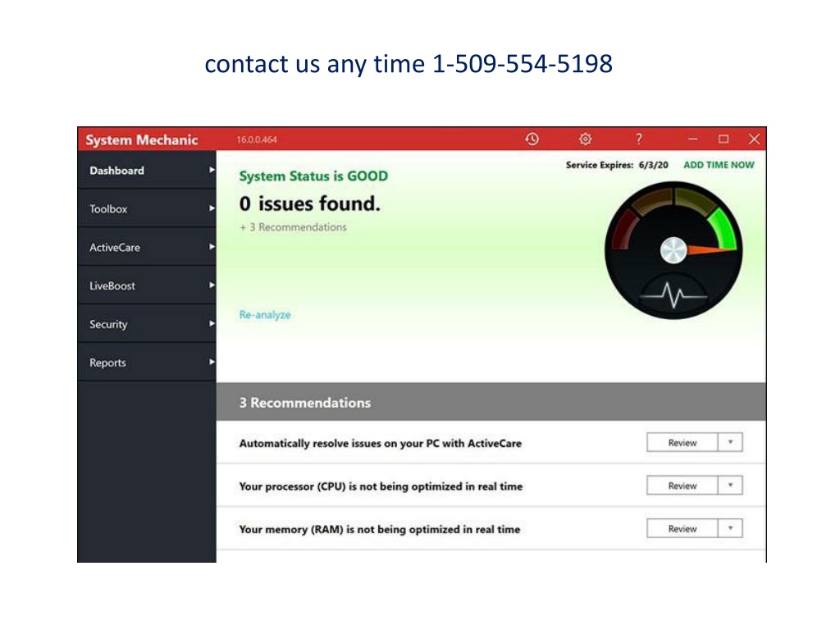This screenshot has height=630, width=840.
Task: Expand the Dashboard arrow
Action: coord(212,170)
